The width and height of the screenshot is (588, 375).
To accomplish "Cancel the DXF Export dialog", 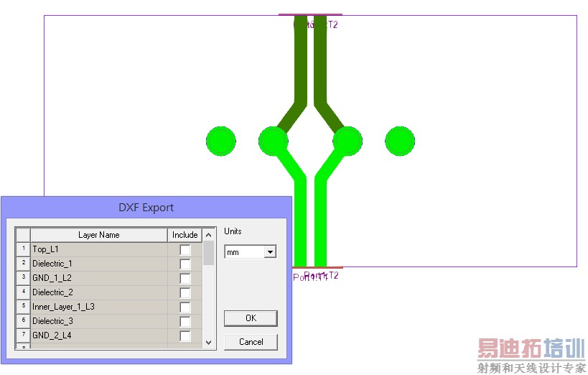I will (251, 342).
